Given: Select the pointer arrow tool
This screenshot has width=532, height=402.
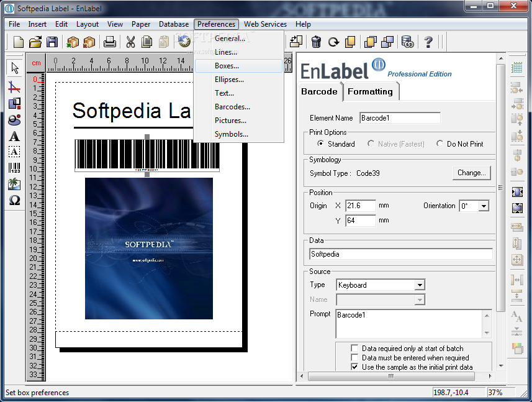Looking at the screenshot, I should tap(15, 68).
